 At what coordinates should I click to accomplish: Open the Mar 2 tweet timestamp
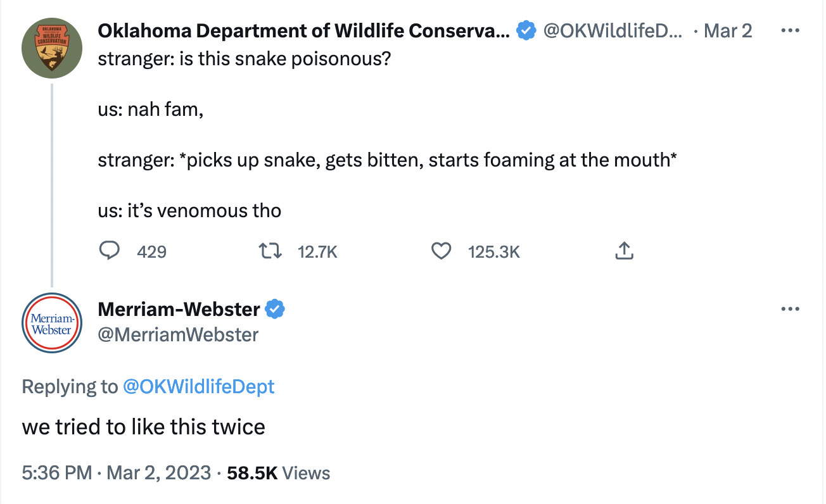(x=728, y=31)
